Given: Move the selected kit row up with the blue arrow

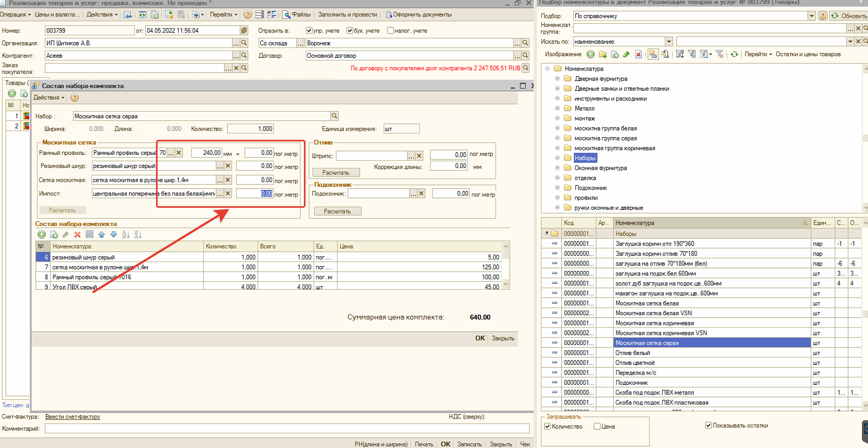Looking at the screenshot, I should click(101, 235).
